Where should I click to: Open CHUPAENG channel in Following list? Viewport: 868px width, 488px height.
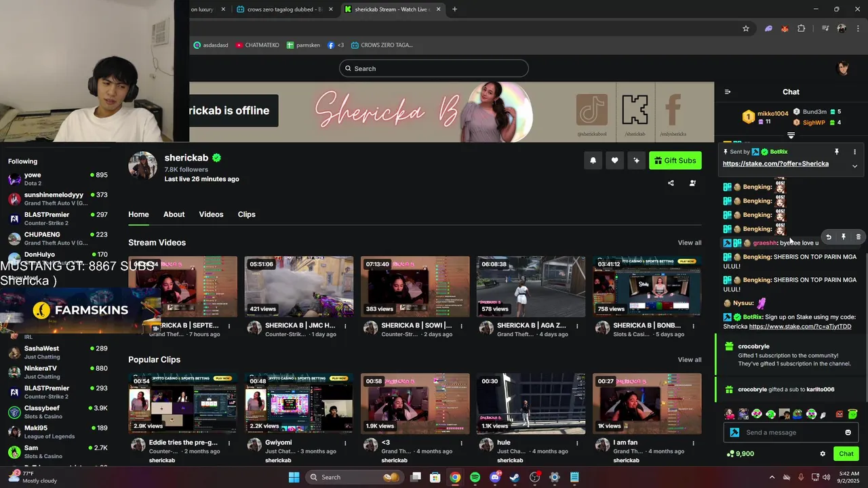click(x=58, y=239)
